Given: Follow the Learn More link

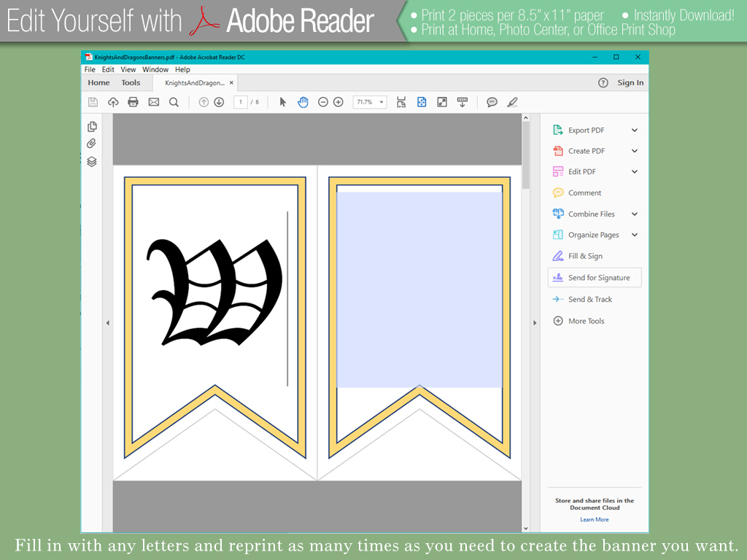Looking at the screenshot, I should pyautogui.click(x=594, y=519).
